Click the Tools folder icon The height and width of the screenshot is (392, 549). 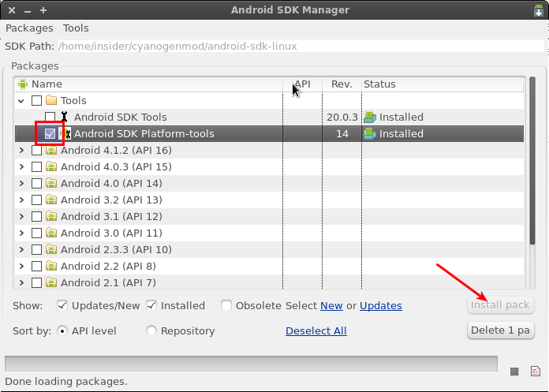pyautogui.click(x=51, y=100)
